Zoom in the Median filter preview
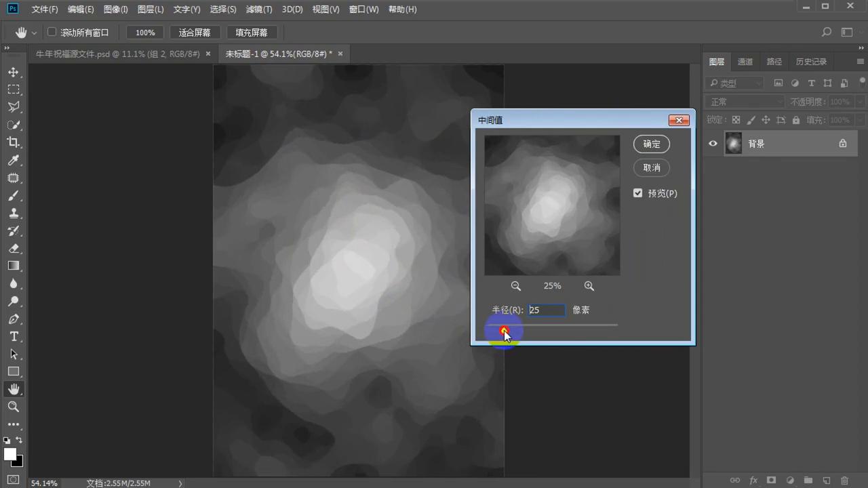The width and height of the screenshot is (868, 488). point(589,286)
